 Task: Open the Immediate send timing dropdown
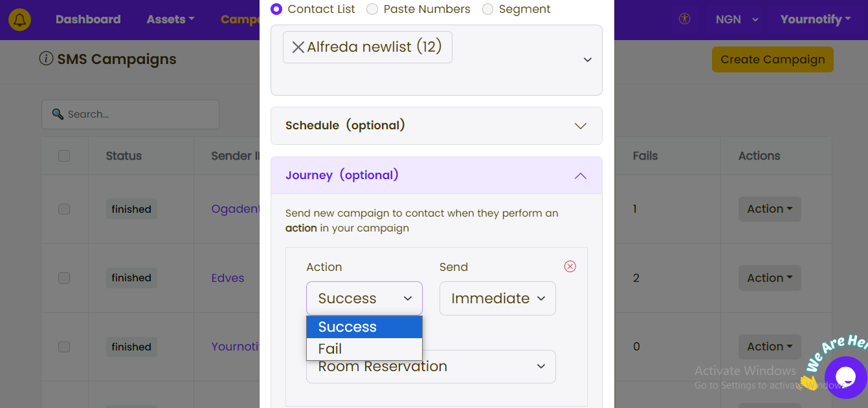tap(497, 298)
